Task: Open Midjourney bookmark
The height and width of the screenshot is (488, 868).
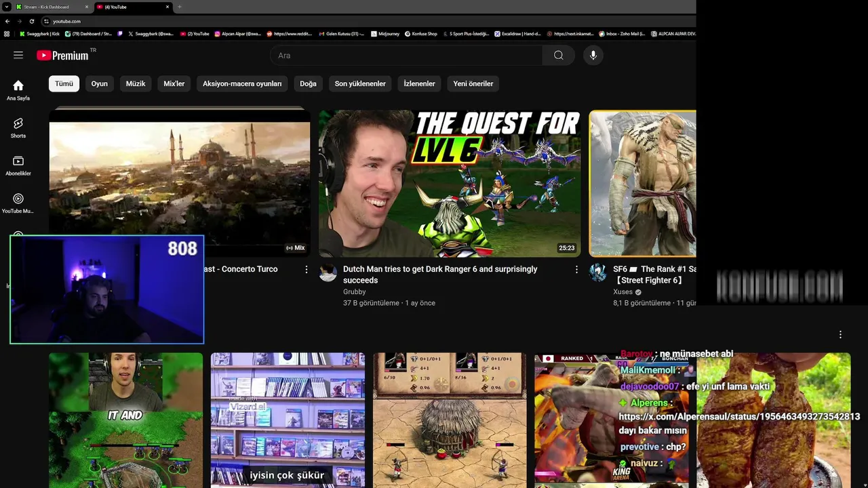Action: click(385, 33)
